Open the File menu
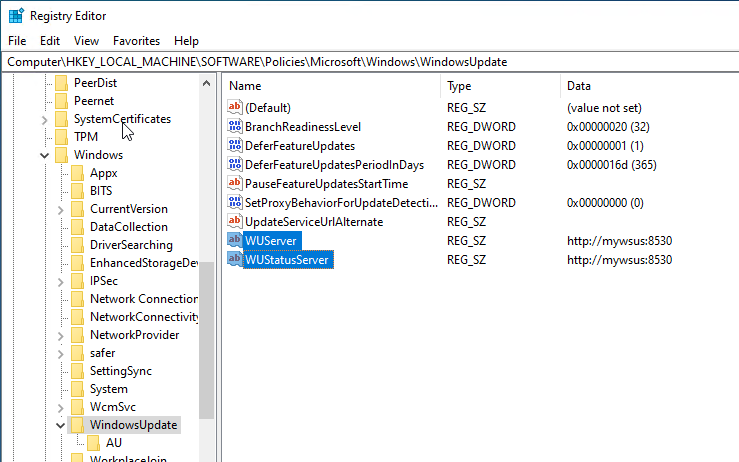Image resolution: width=739 pixels, height=462 pixels. tap(17, 41)
